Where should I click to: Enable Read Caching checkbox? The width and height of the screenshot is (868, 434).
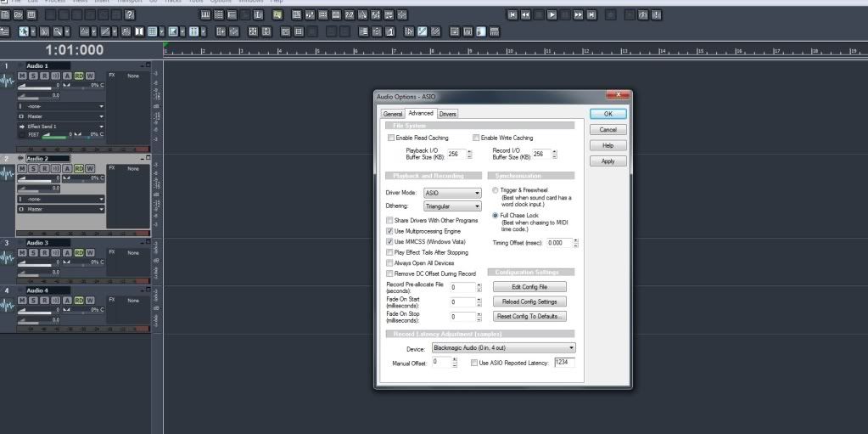tap(391, 138)
